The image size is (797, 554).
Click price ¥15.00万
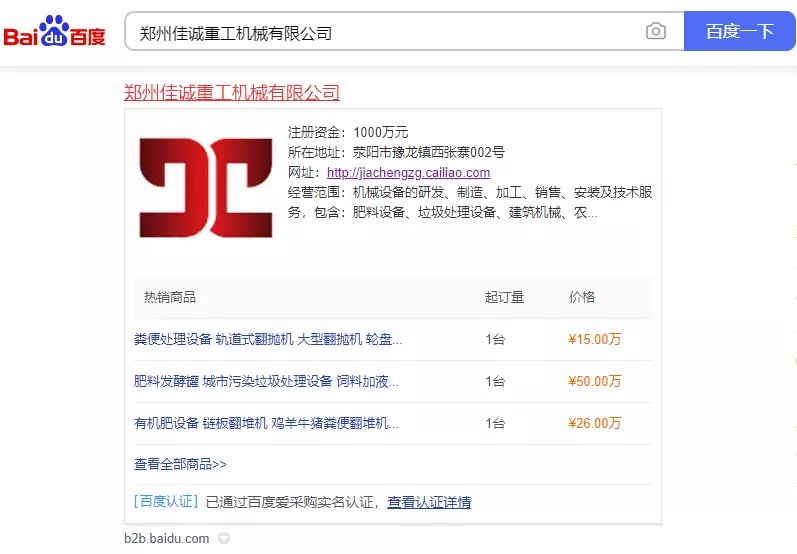[595, 339]
